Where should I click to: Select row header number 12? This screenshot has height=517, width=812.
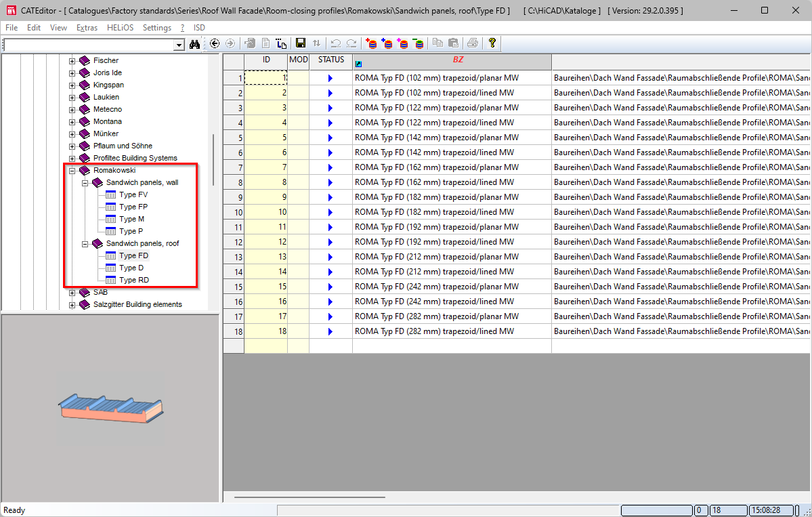point(234,242)
